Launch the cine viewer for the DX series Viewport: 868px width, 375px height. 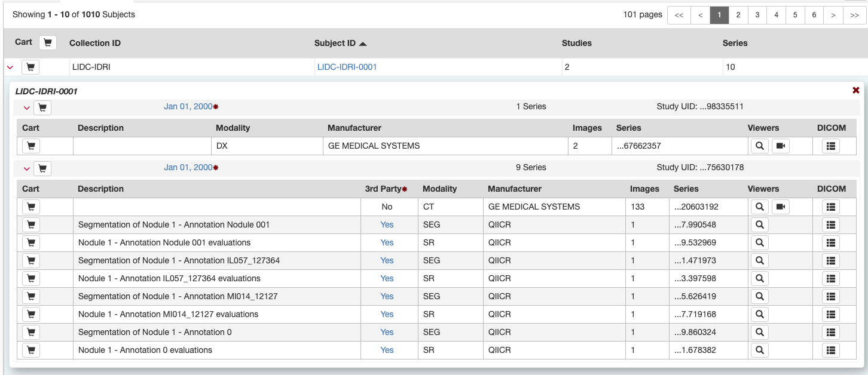(781, 145)
